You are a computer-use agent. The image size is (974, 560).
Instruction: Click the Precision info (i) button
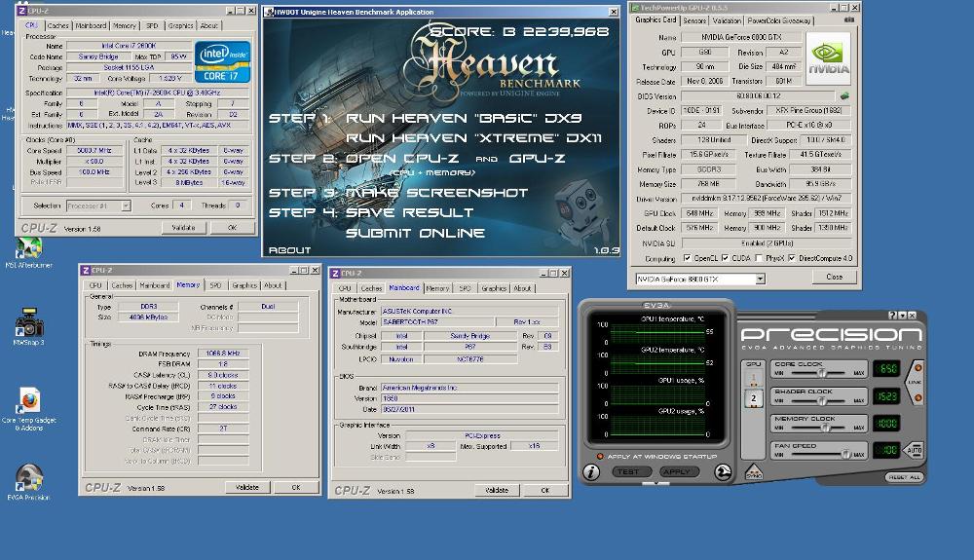[x=591, y=472]
